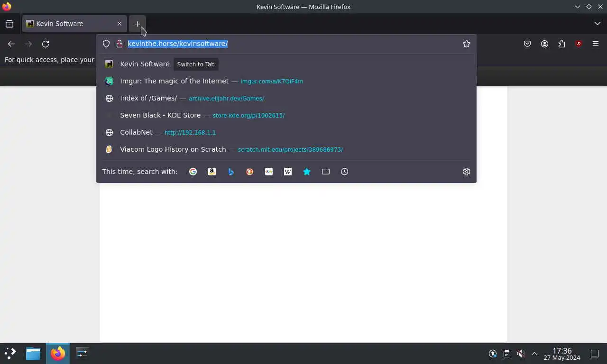The height and width of the screenshot is (364, 607).
Task: Close the Kevin Software tab
Action: coord(120,24)
